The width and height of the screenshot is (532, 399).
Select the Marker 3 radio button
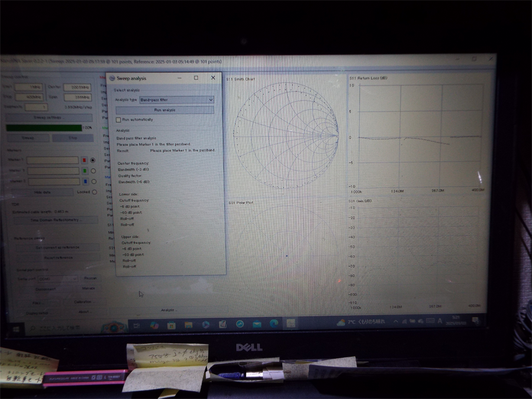93,181
